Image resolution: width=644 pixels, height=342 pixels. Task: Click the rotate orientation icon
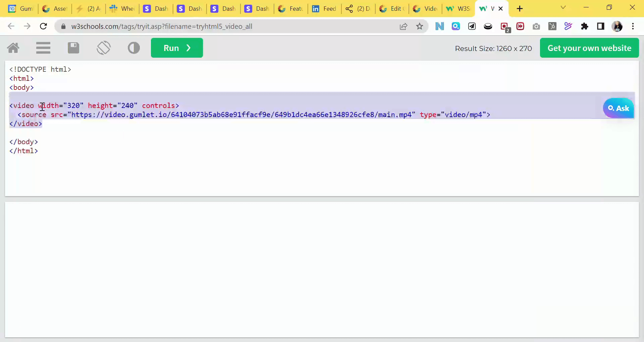[104, 48]
